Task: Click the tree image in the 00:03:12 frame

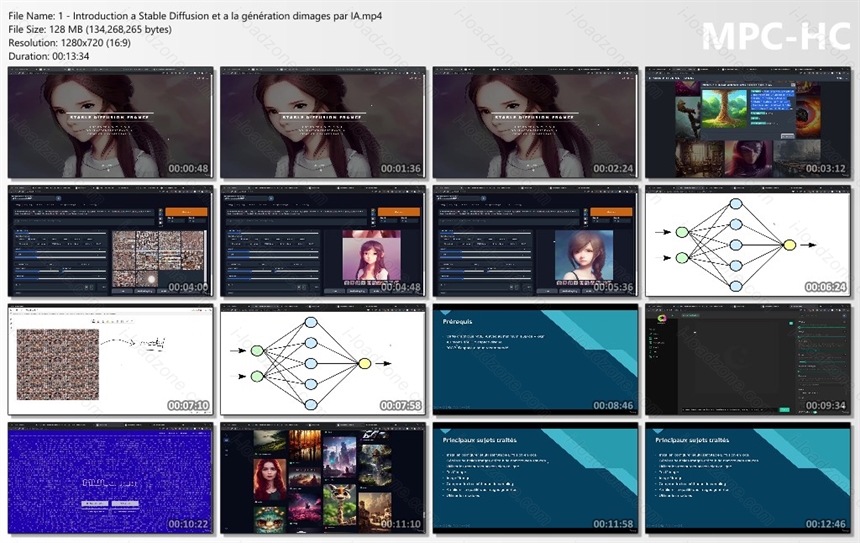Action: 725,109
